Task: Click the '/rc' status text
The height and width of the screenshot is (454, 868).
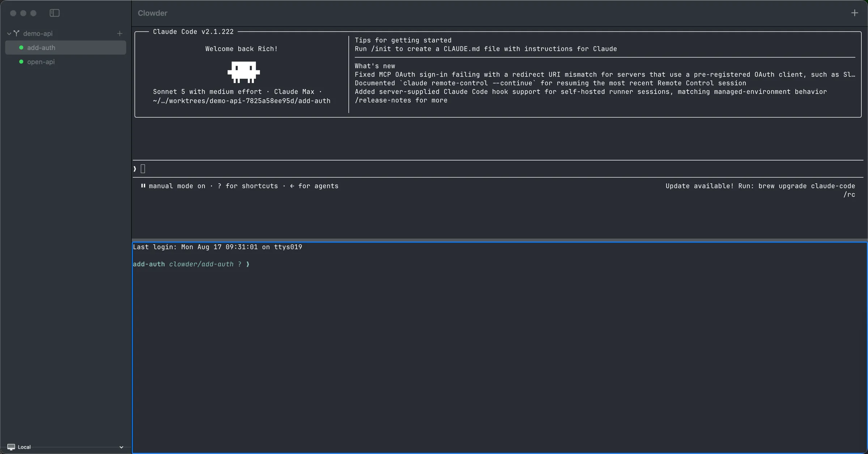Action: (849, 194)
